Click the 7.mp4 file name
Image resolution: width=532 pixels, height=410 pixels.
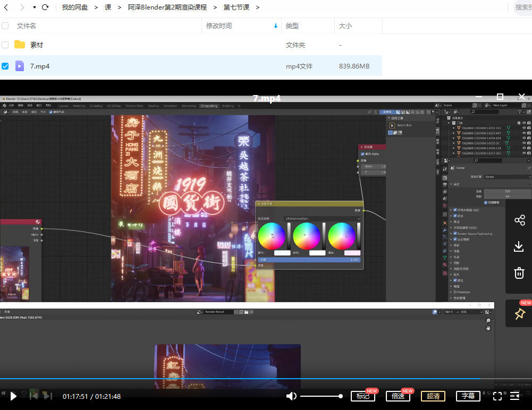pyautogui.click(x=40, y=66)
